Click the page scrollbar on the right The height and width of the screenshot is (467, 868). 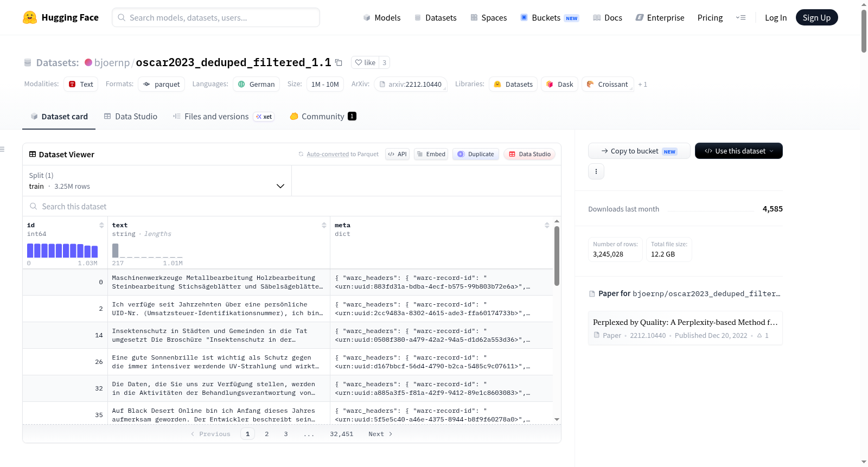864,30
